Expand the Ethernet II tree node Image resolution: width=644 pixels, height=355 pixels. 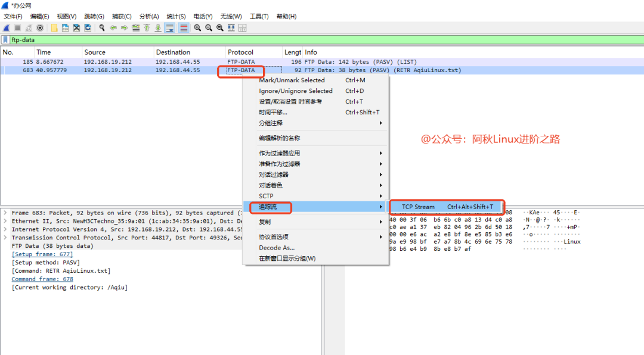tap(5, 221)
